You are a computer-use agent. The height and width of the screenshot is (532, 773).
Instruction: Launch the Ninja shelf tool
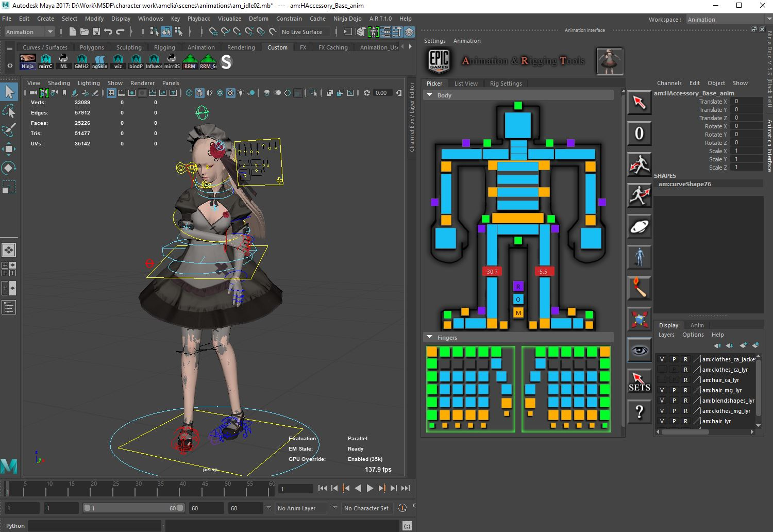[28, 62]
